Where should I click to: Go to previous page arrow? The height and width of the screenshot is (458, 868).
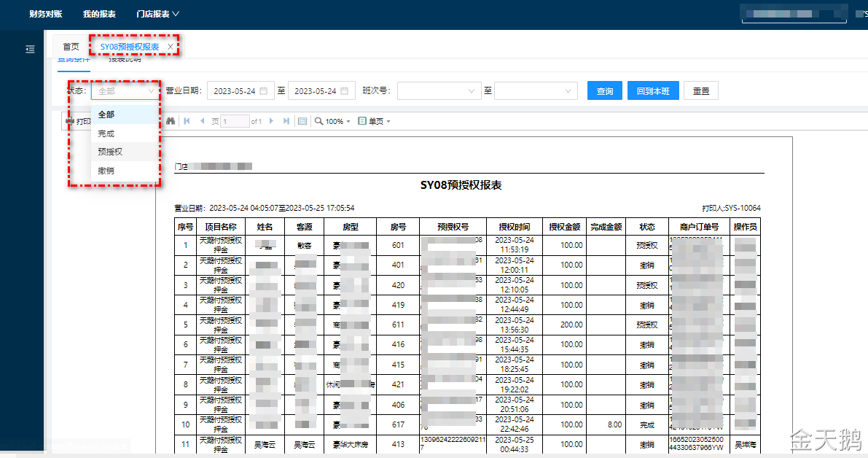pyautogui.click(x=202, y=121)
